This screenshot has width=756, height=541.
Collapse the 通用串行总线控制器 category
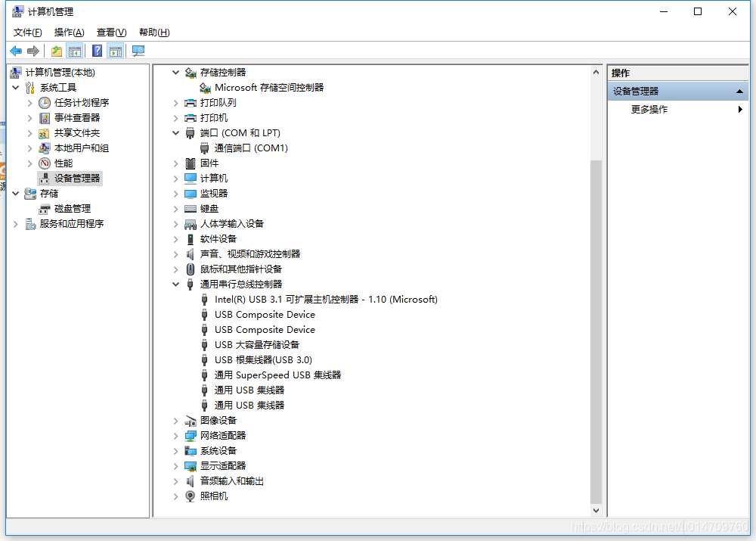(x=176, y=284)
